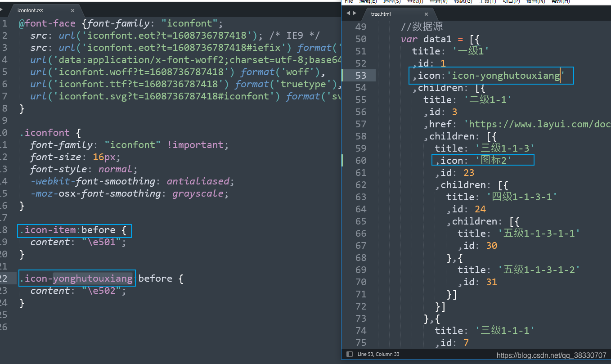Click the content "\e502" line
611x364 pixels.
(78, 291)
